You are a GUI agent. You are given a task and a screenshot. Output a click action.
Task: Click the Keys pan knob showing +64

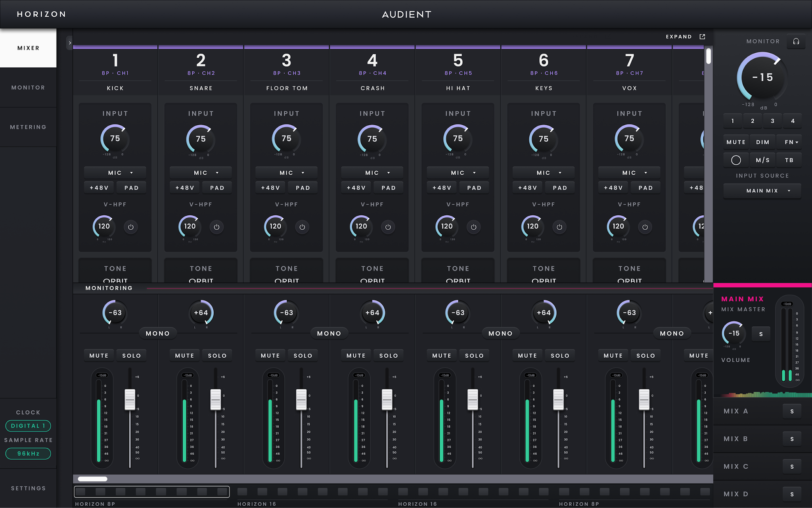pyautogui.click(x=544, y=312)
